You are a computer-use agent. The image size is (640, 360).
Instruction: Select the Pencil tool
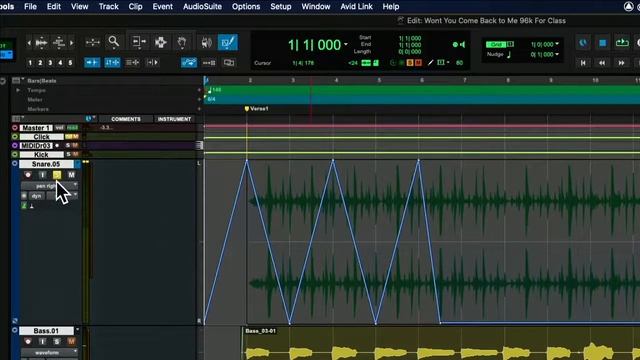click(228, 42)
